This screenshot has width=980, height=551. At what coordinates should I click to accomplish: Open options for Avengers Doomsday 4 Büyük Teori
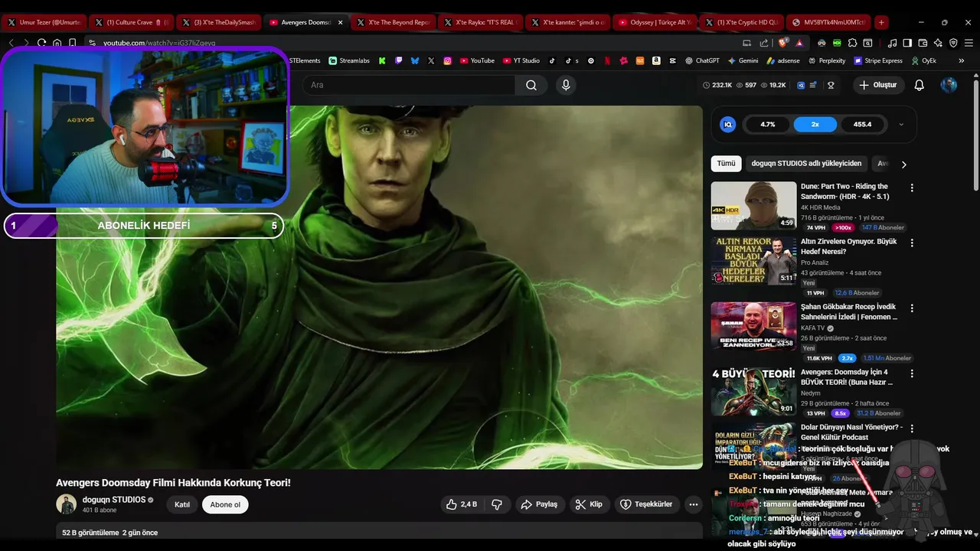912,373
